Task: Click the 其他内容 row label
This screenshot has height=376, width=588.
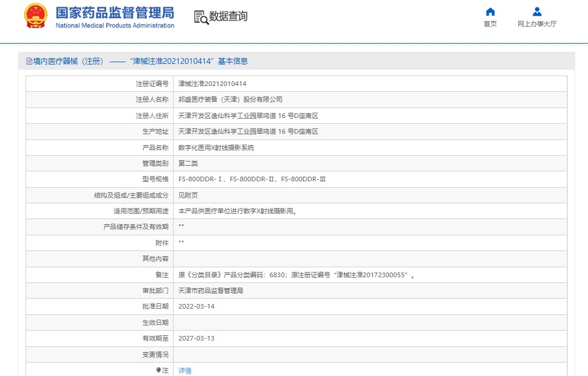Action: coord(155,259)
